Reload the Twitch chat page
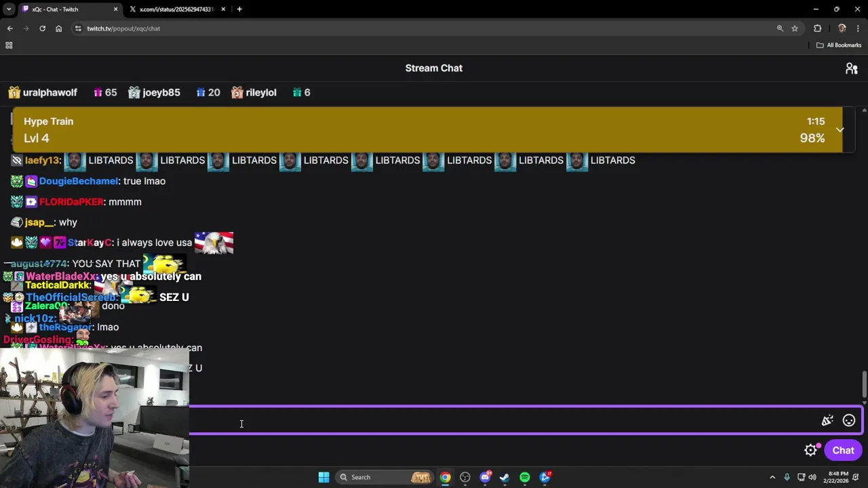Viewport: 868px width, 488px height. tap(42, 28)
